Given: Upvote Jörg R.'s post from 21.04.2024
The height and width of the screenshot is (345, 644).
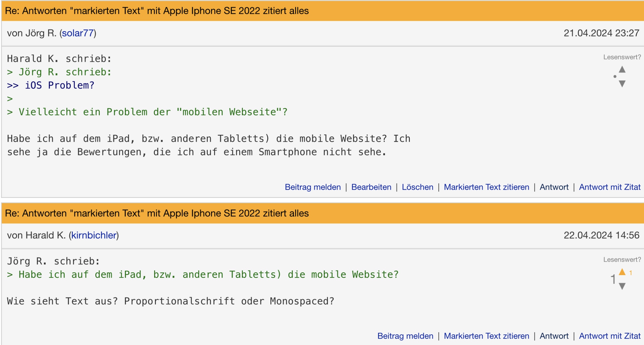Looking at the screenshot, I should point(622,69).
